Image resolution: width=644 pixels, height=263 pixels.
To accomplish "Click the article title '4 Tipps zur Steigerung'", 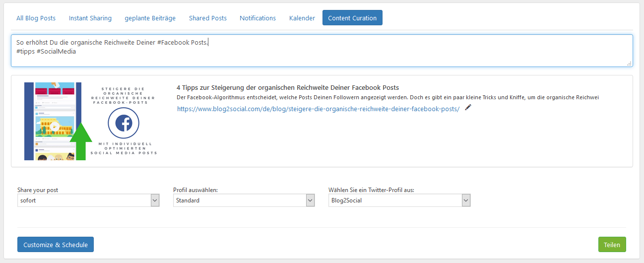I will (x=288, y=88).
